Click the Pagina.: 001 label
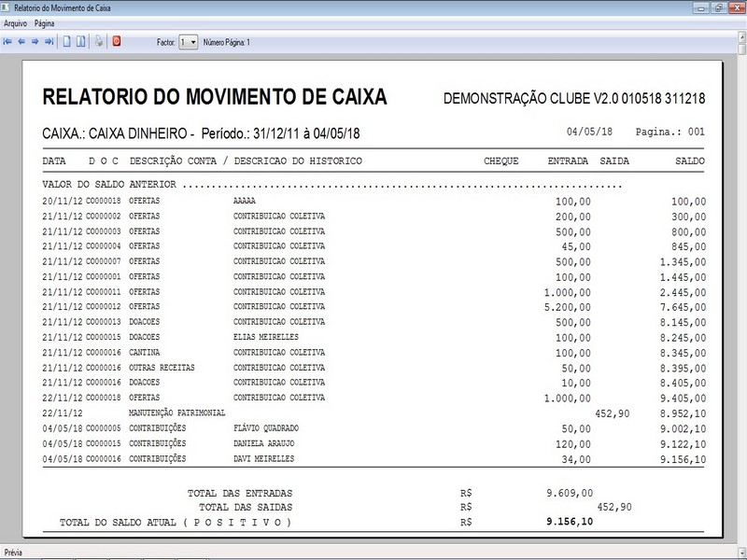 tap(669, 132)
